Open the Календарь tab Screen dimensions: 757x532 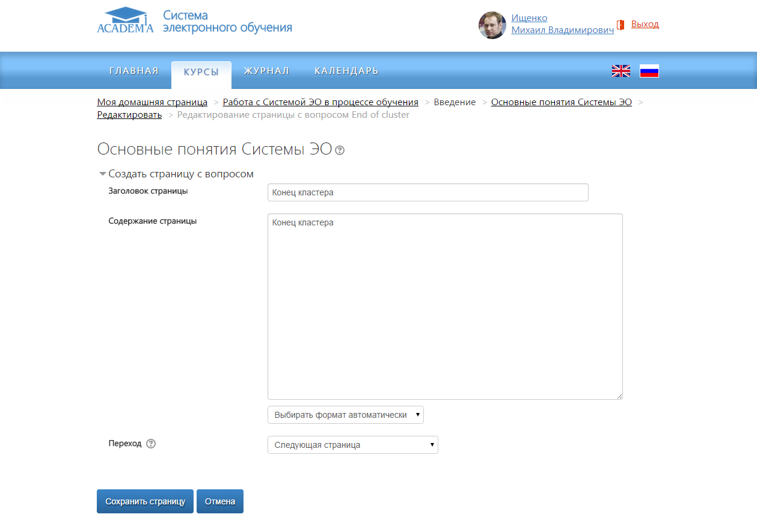[x=346, y=71]
